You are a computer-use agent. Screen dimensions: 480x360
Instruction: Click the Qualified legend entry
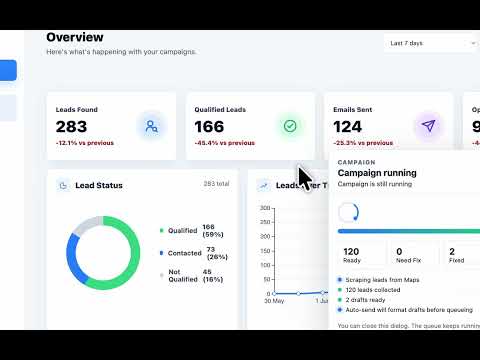coord(192,231)
